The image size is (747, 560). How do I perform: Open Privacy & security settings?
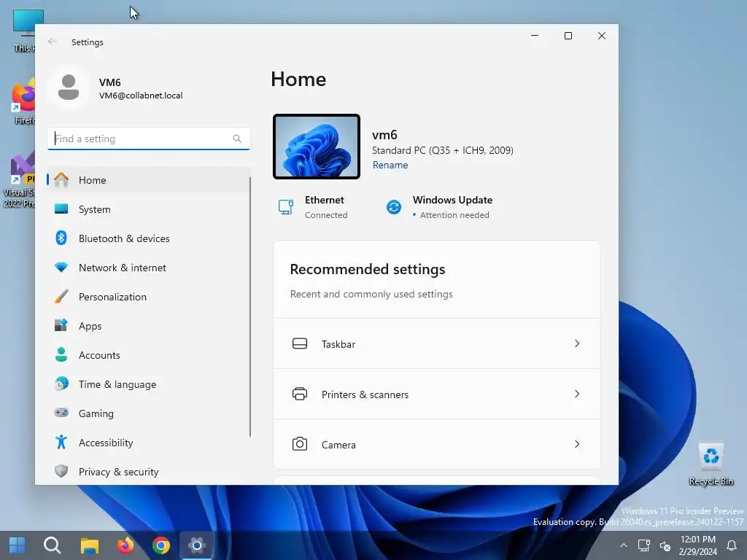click(148, 472)
